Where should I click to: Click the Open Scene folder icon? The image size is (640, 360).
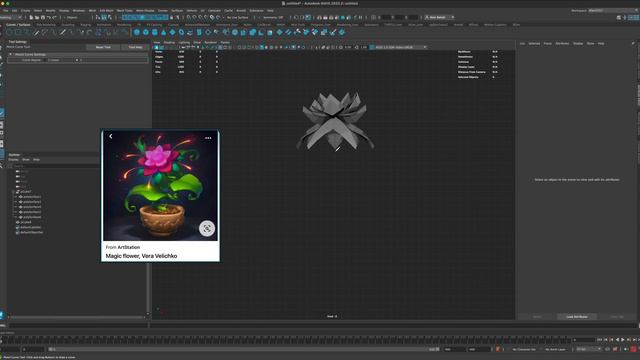[37, 18]
